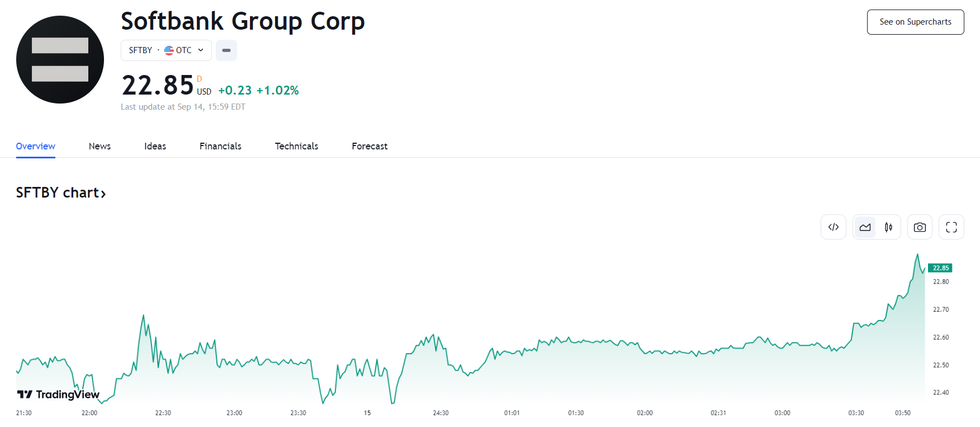Open chart in fullscreen mode
The height and width of the screenshot is (427, 980).
pyautogui.click(x=951, y=227)
